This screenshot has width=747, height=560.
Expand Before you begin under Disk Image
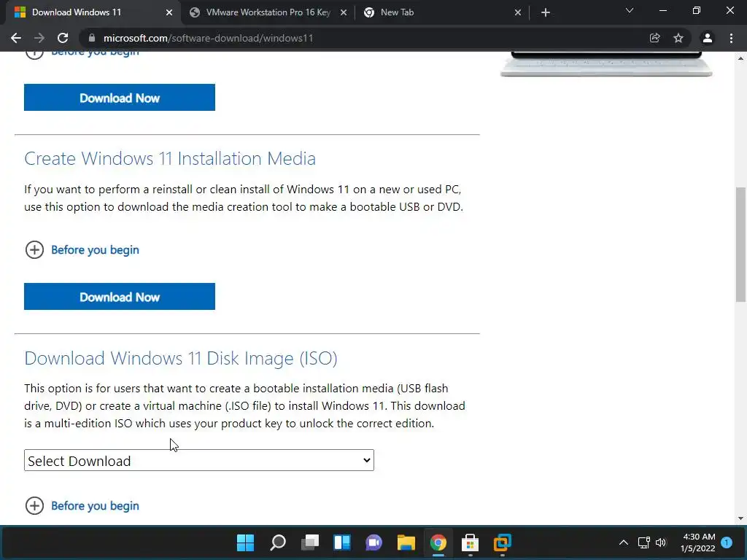click(x=95, y=506)
